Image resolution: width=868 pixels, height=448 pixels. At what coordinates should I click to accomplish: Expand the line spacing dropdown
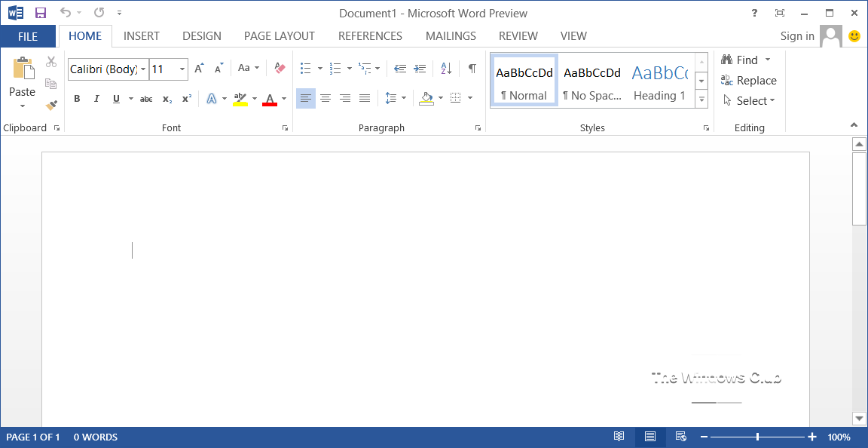[x=404, y=98]
